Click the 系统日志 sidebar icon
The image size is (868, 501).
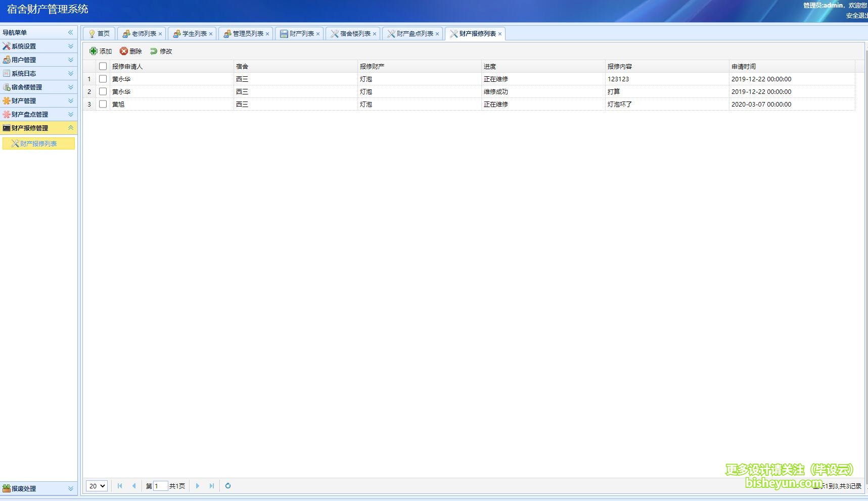[x=7, y=73]
